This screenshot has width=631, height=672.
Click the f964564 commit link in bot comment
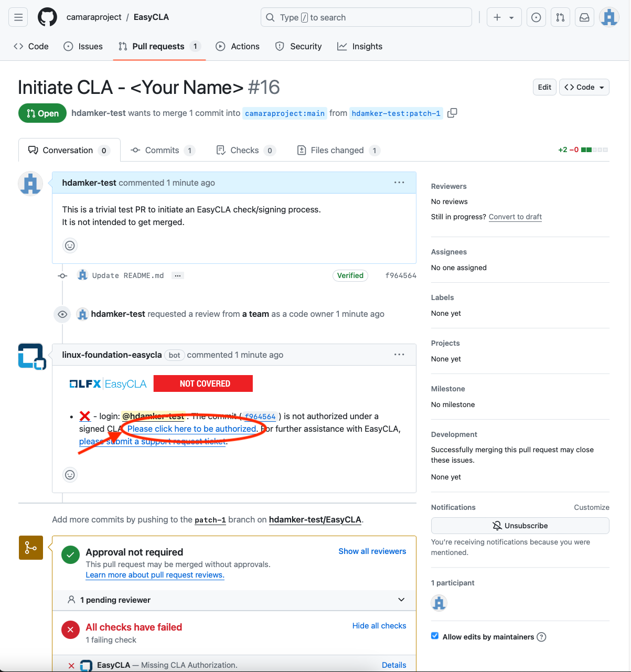point(260,417)
